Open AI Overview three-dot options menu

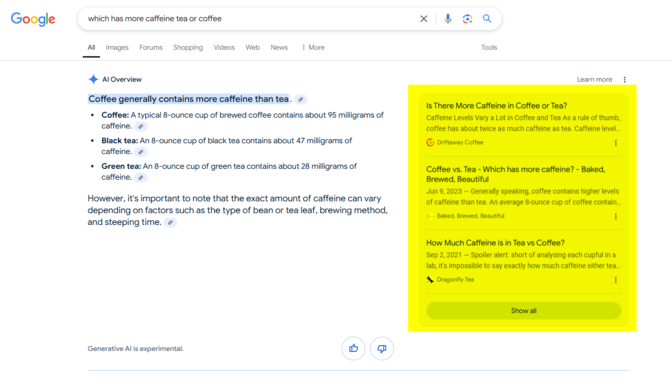pos(624,80)
